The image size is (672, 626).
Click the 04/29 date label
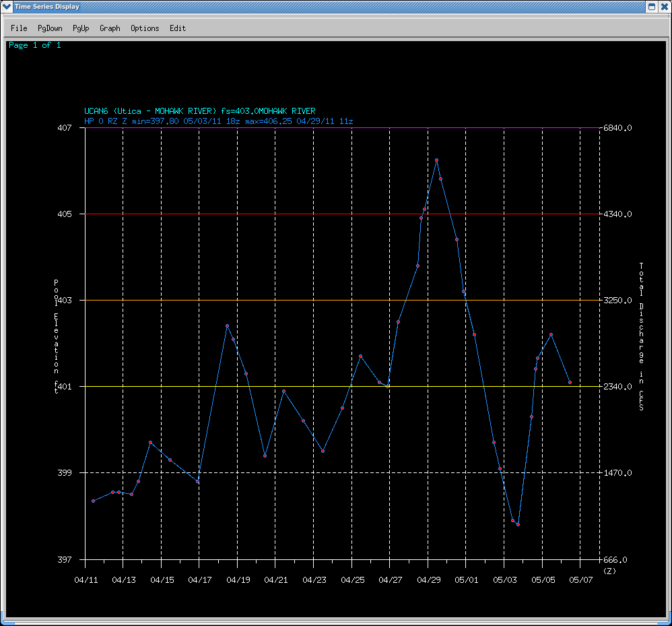(429, 580)
